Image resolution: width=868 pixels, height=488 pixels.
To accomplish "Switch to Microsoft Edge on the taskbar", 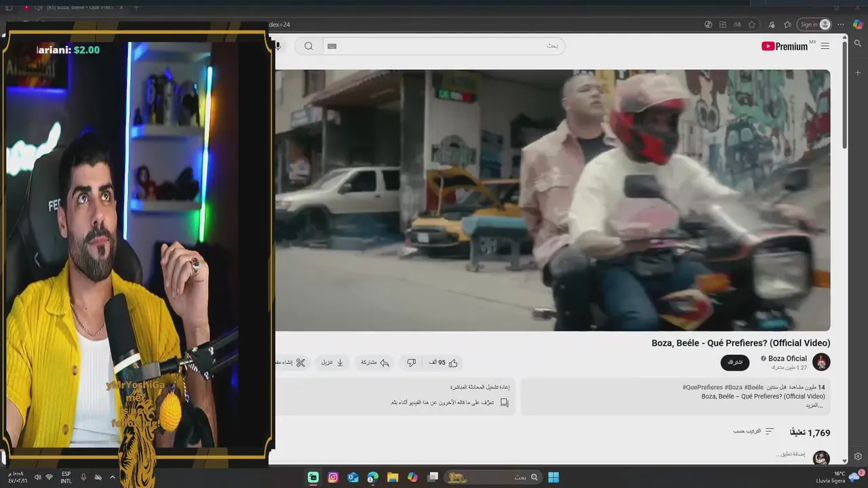I will tap(373, 477).
